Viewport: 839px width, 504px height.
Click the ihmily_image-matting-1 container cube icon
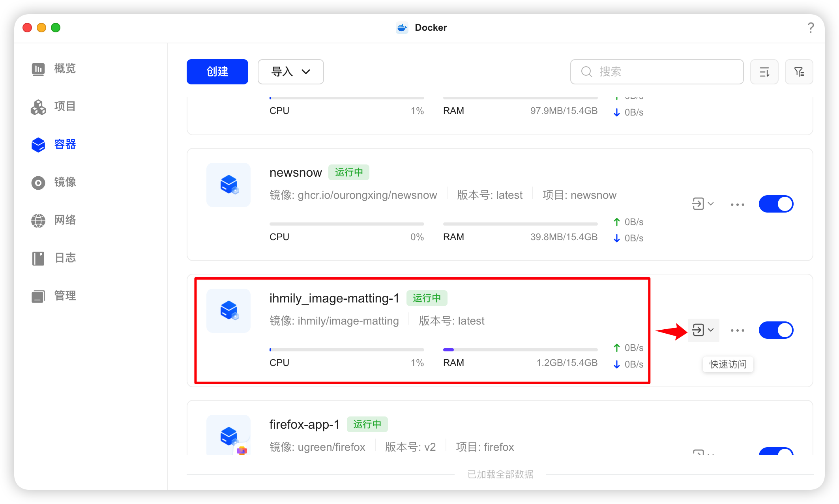point(228,311)
